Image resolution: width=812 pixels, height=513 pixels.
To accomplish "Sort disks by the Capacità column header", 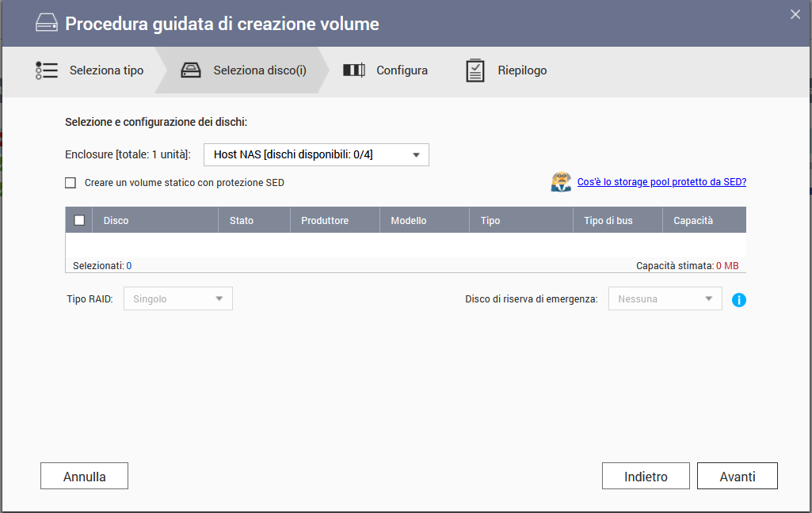I will 693,221.
